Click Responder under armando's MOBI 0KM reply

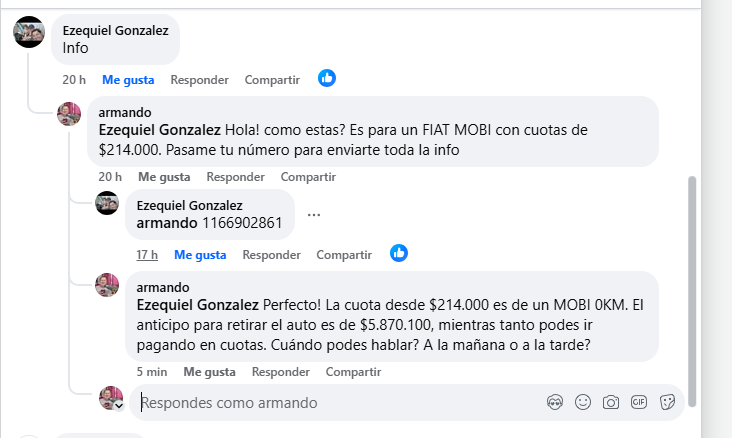pyautogui.click(x=281, y=372)
